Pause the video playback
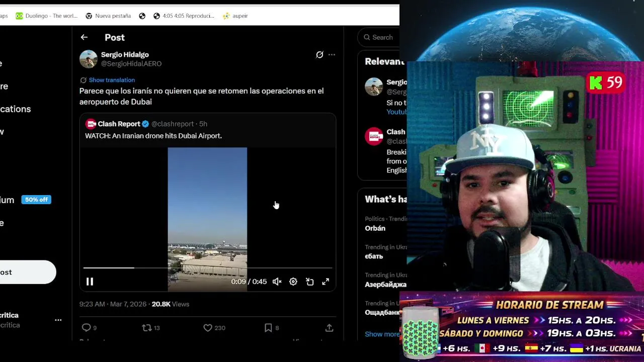The width and height of the screenshot is (644, 362). pos(90,282)
